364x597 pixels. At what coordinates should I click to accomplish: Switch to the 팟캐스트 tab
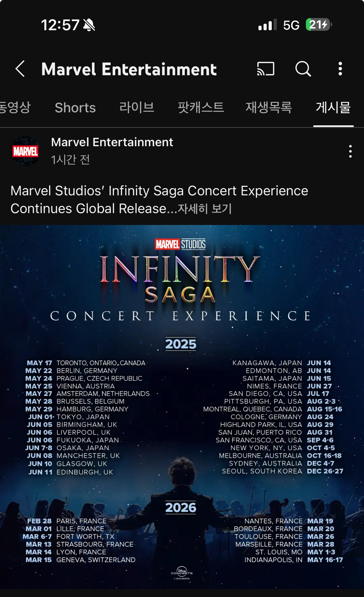point(201,108)
